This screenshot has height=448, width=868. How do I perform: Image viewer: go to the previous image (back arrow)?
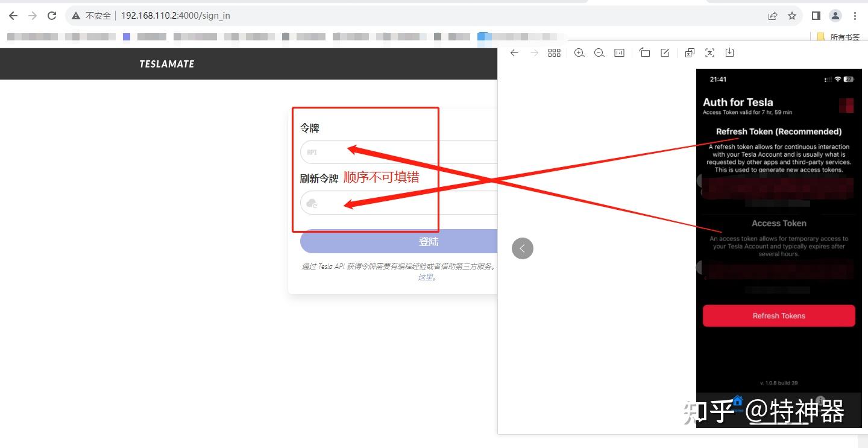pos(514,53)
